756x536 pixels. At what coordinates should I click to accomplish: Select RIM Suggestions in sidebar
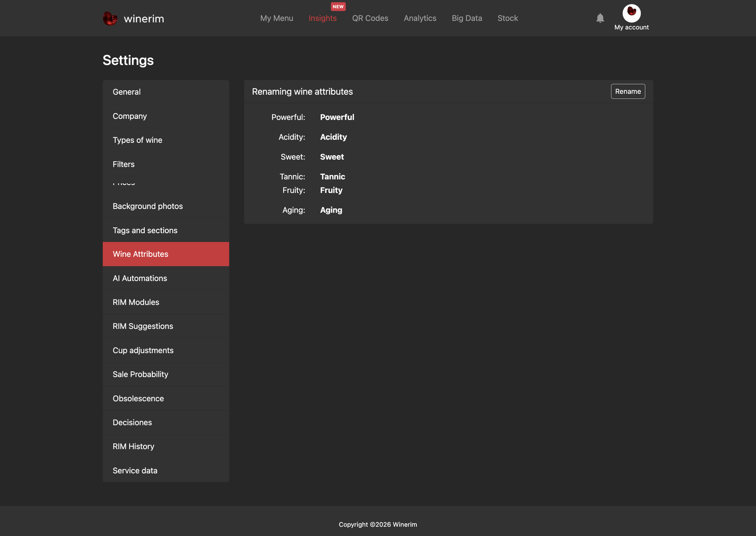pyautogui.click(x=166, y=326)
